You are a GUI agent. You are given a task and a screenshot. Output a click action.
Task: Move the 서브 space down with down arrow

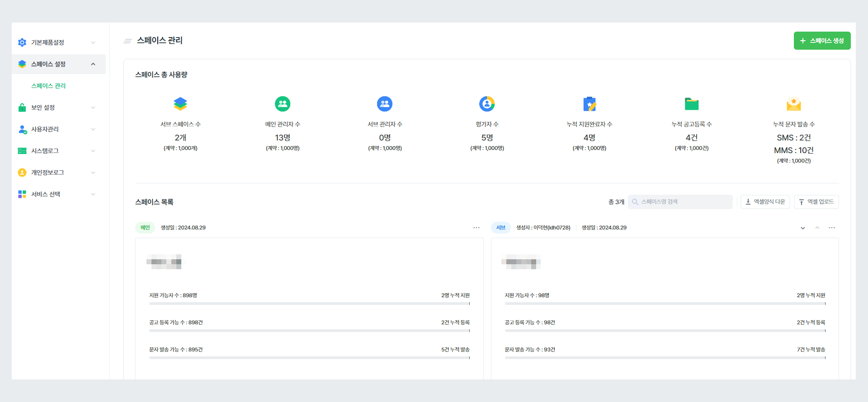[803, 228]
